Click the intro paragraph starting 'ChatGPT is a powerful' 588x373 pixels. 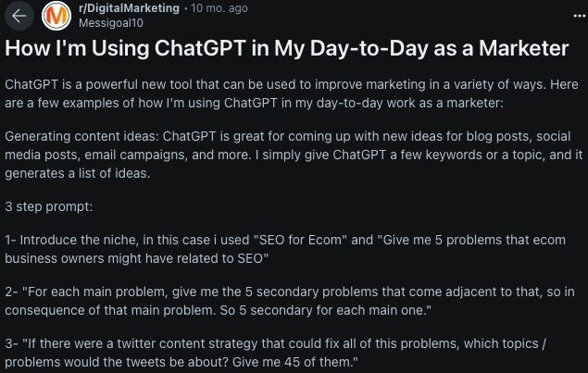[292, 93]
